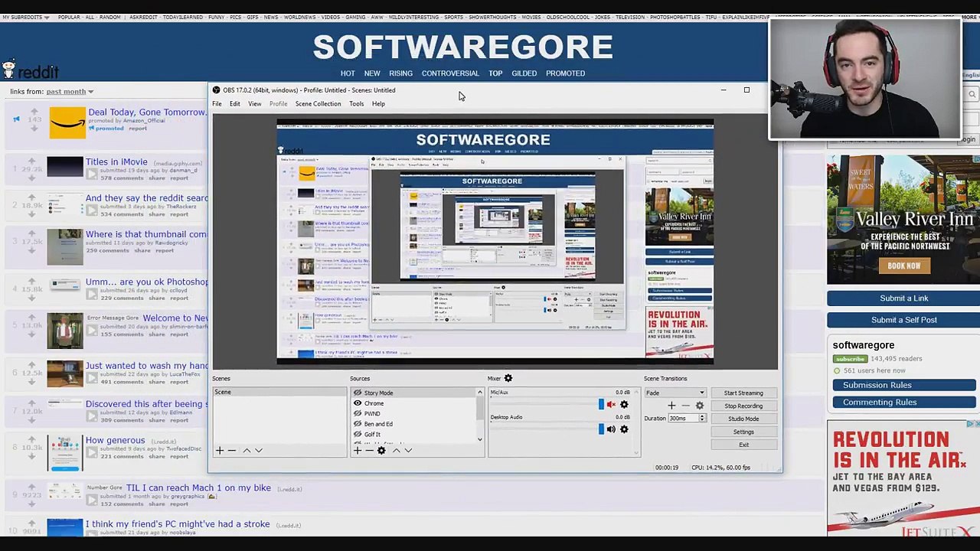
Task: Open the Mixer settings gear
Action: pyautogui.click(x=508, y=378)
